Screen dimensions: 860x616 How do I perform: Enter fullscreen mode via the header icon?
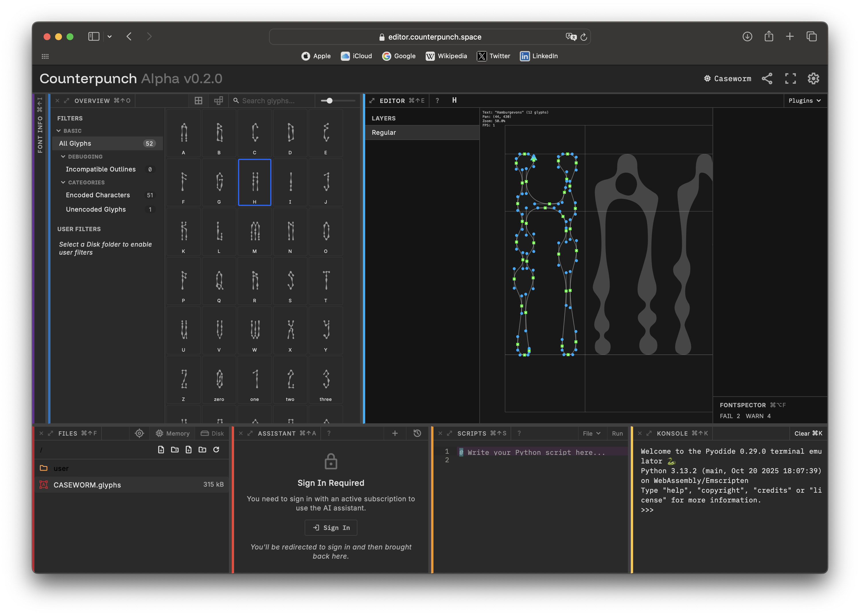pos(790,79)
